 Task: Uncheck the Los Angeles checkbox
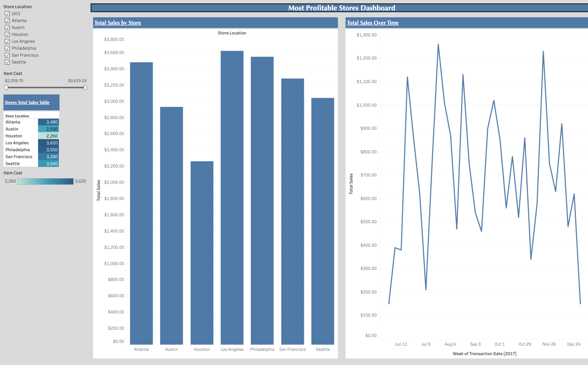pos(7,41)
